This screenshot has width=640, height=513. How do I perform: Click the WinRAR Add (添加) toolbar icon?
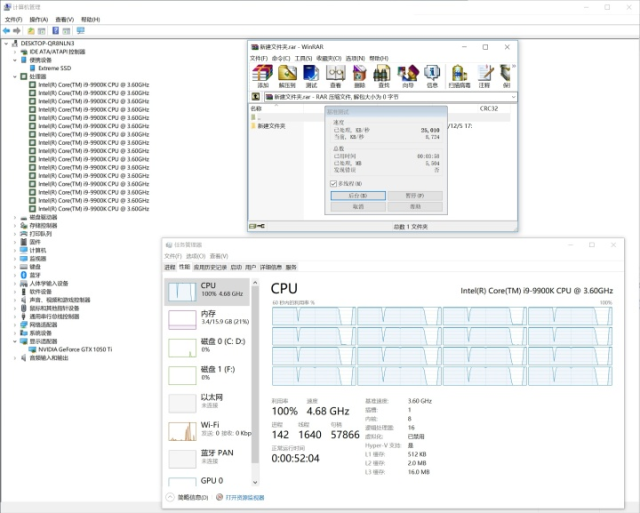263,74
